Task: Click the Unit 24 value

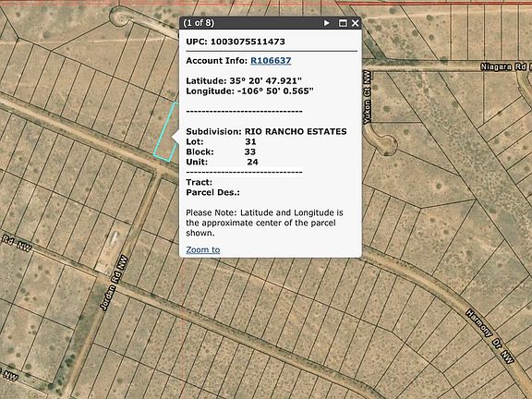Action: click(252, 163)
